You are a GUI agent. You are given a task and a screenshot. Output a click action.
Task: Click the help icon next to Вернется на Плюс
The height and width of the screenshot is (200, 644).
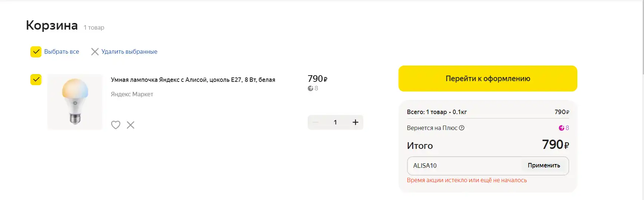(x=461, y=128)
